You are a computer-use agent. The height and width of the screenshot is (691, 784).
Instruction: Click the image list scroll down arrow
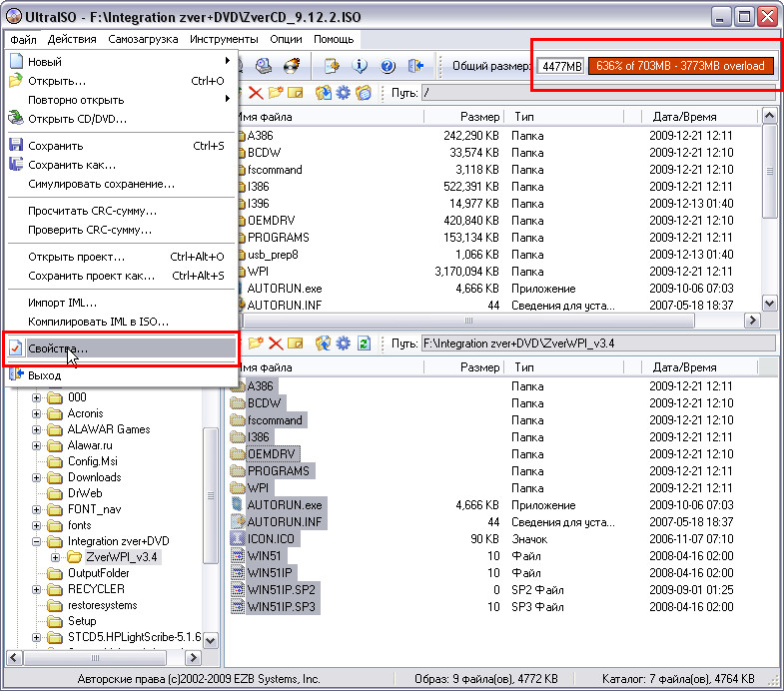coord(769,303)
